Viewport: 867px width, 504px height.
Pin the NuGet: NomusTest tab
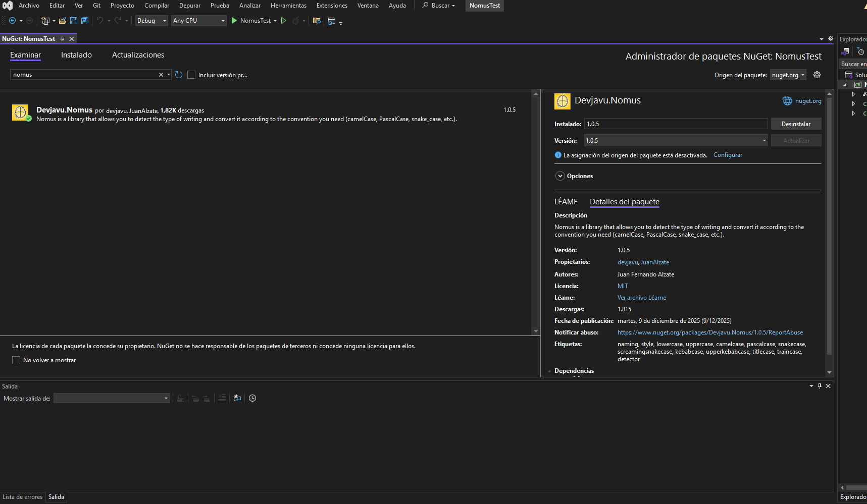tap(63, 39)
